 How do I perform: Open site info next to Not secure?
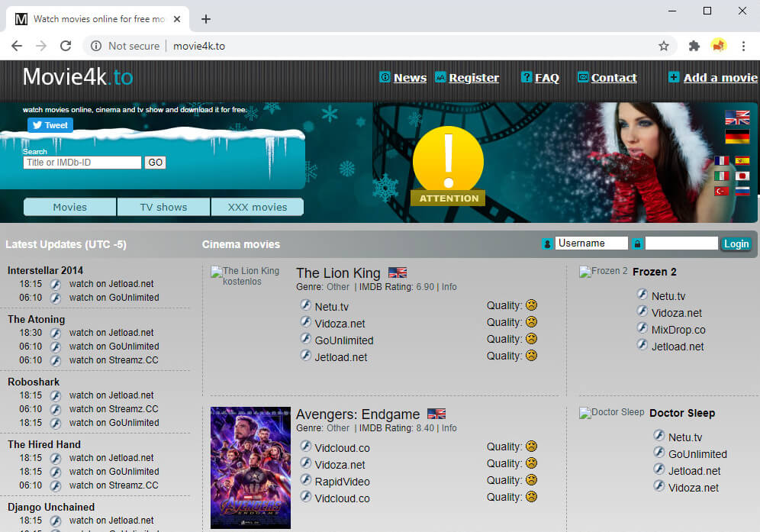click(x=96, y=46)
